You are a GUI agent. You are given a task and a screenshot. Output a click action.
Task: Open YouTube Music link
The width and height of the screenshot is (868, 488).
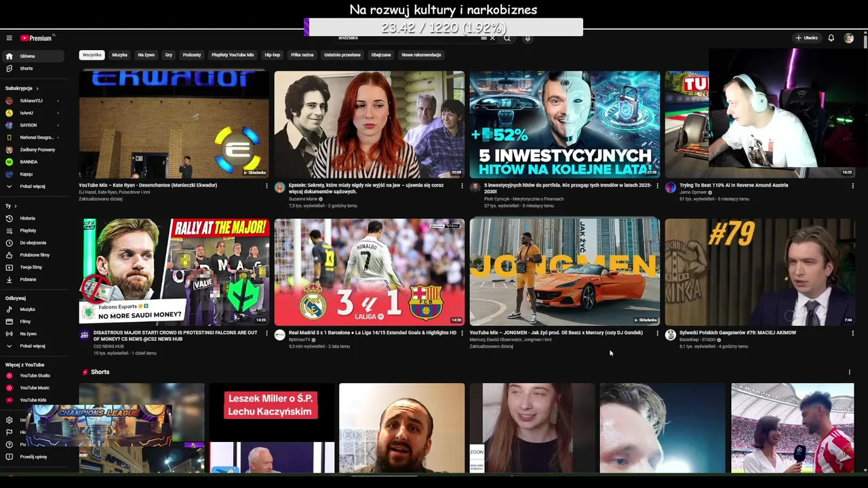pyautogui.click(x=33, y=388)
